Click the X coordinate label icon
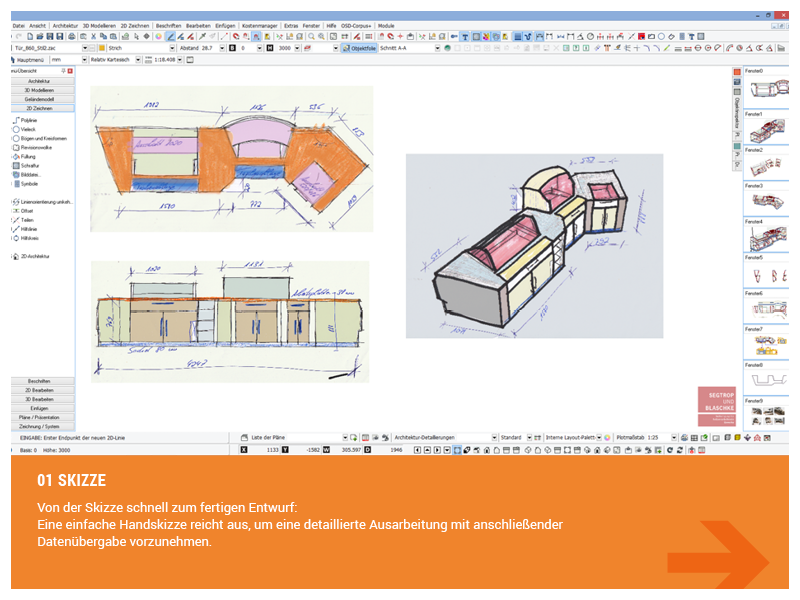 (243, 450)
